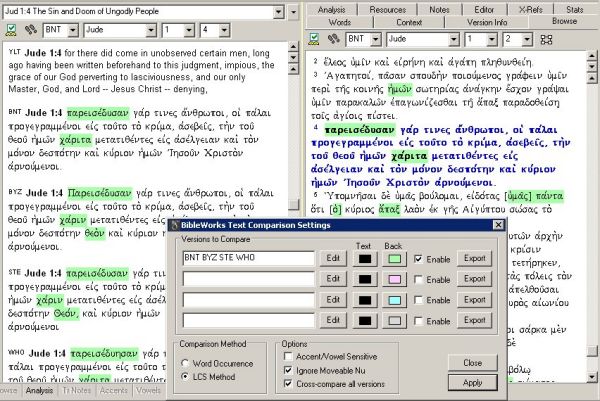600x401 pixels.
Task: Open the Context tab
Action: coord(409,22)
